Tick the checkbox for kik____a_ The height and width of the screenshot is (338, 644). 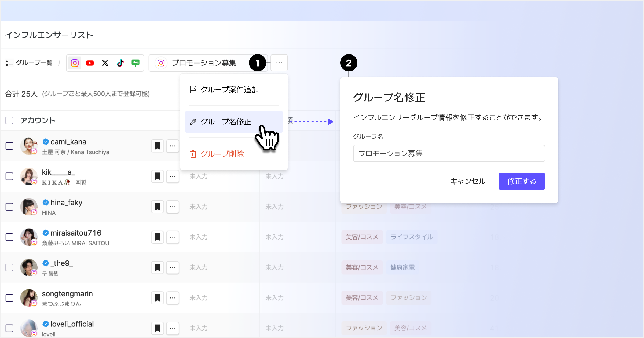tap(9, 177)
